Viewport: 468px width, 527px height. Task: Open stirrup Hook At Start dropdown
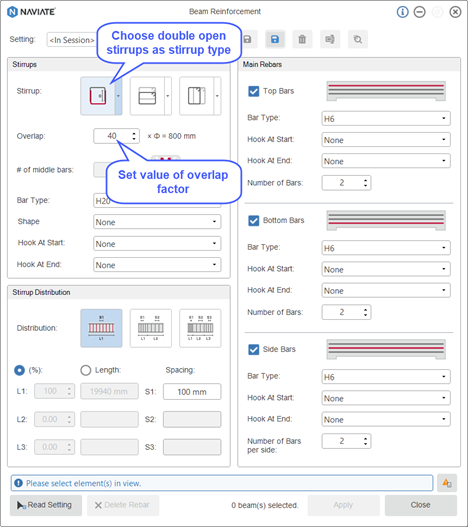coord(157,243)
